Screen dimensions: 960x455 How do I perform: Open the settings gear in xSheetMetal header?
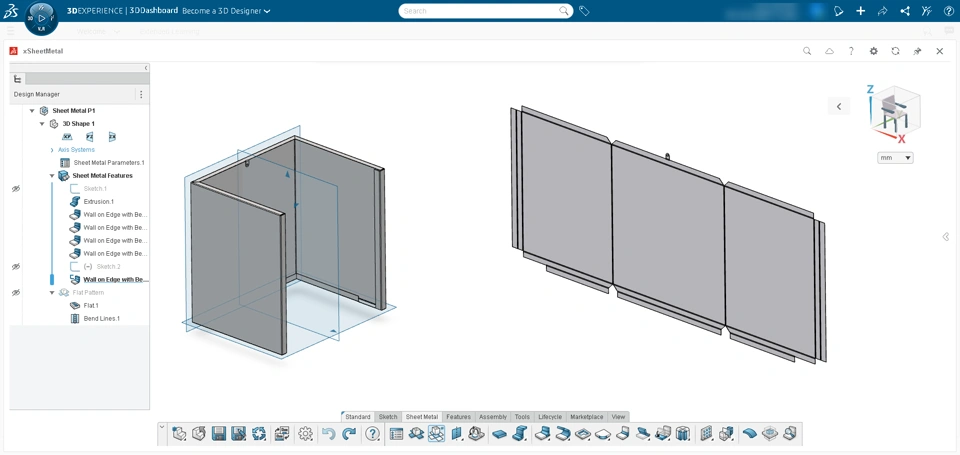pos(874,51)
